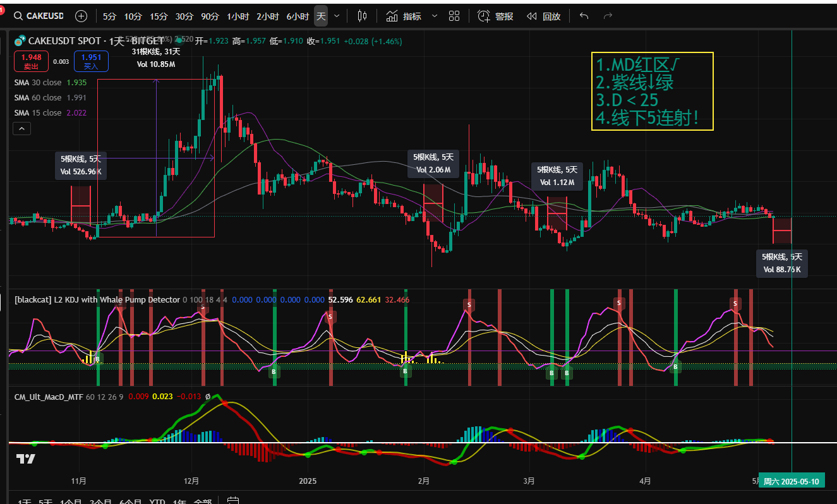Open the 指标 indicators dialog
837x504 pixels.
point(404,16)
